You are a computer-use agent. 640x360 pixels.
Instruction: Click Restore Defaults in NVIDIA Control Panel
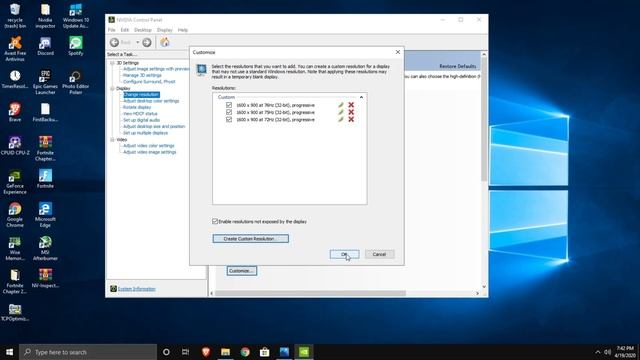(458, 66)
